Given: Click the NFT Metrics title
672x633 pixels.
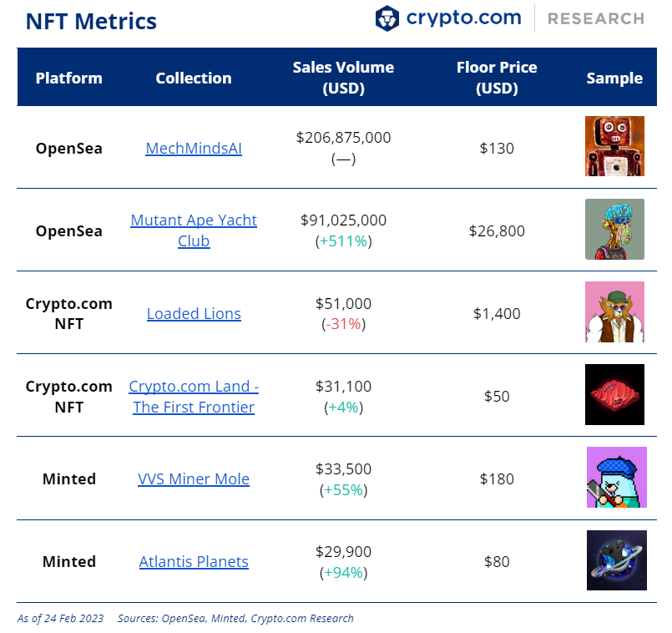Looking at the screenshot, I should click(x=91, y=21).
